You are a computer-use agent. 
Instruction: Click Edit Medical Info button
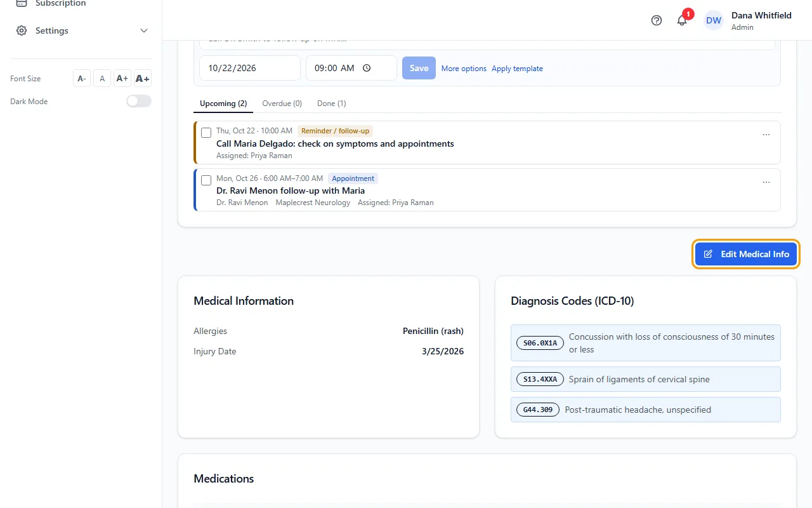coord(746,254)
